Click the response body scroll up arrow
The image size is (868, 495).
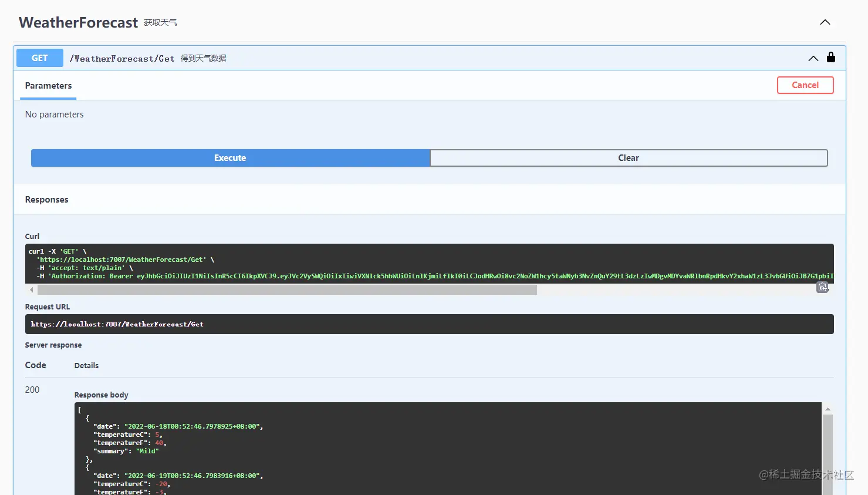point(828,409)
